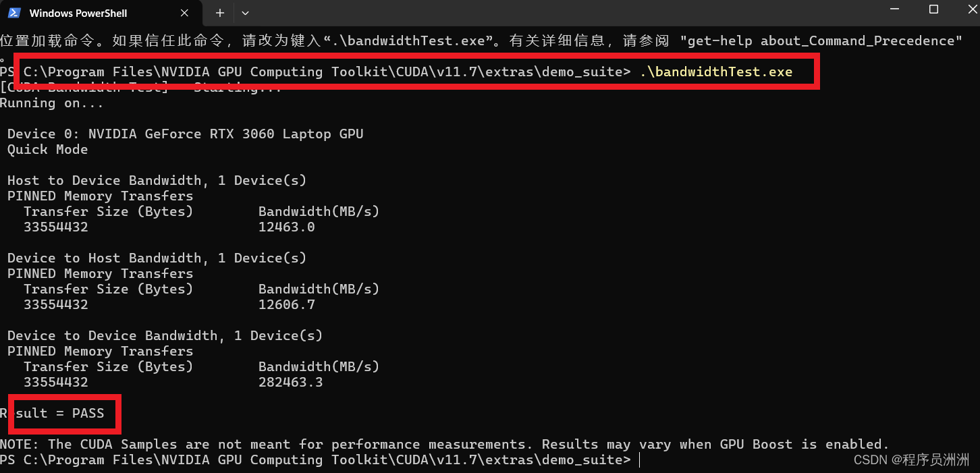Click the NOTE line about CUDA Samples
The height and width of the screenshot is (473, 980).
point(447,444)
